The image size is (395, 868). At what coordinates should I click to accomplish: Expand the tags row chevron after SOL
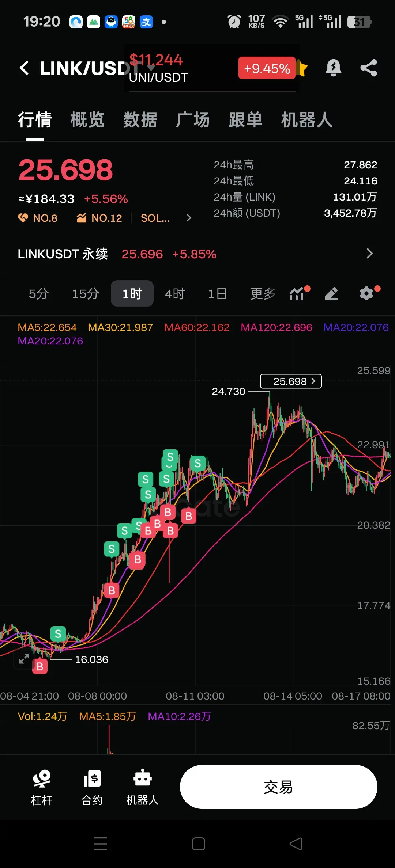tap(189, 218)
